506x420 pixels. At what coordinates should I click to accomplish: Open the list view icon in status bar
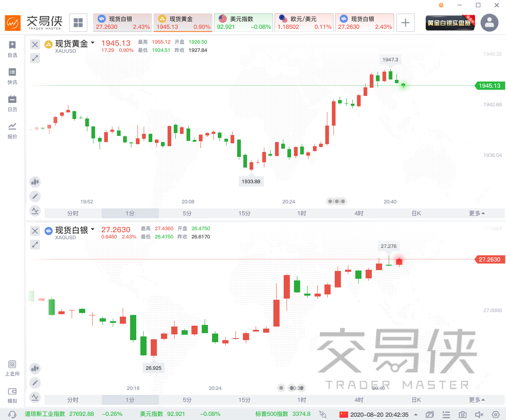tap(446, 414)
